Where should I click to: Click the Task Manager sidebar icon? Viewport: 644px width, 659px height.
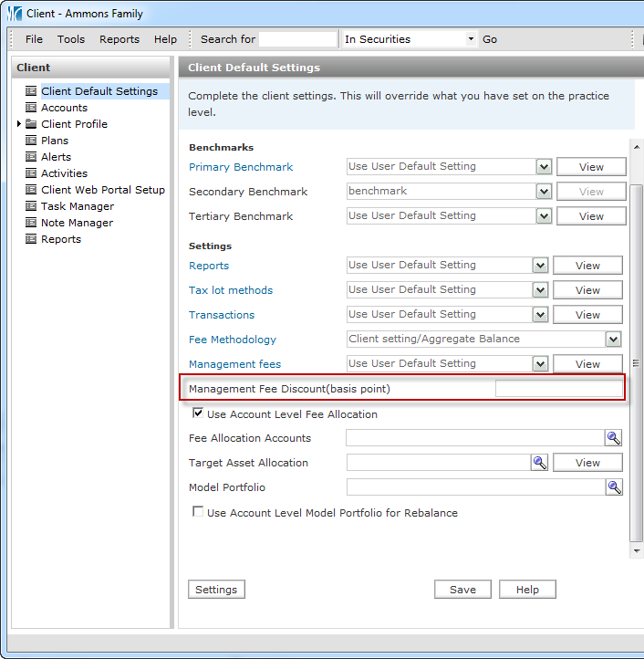[x=31, y=206]
